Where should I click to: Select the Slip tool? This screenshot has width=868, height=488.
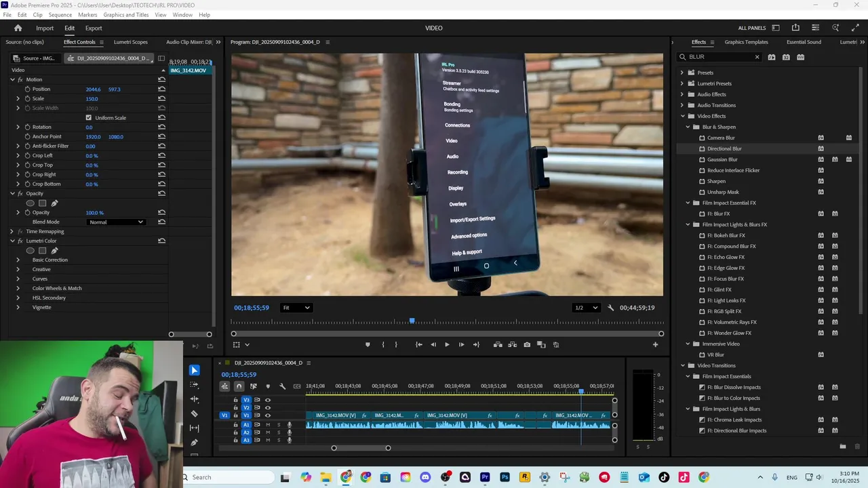point(195,428)
